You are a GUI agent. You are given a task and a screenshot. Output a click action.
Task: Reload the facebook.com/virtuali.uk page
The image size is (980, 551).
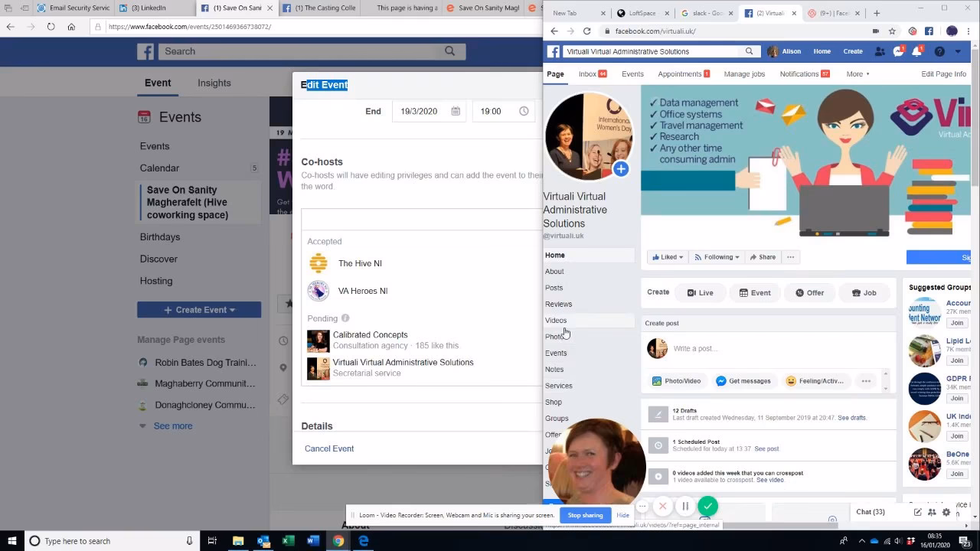tap(587, 31)
